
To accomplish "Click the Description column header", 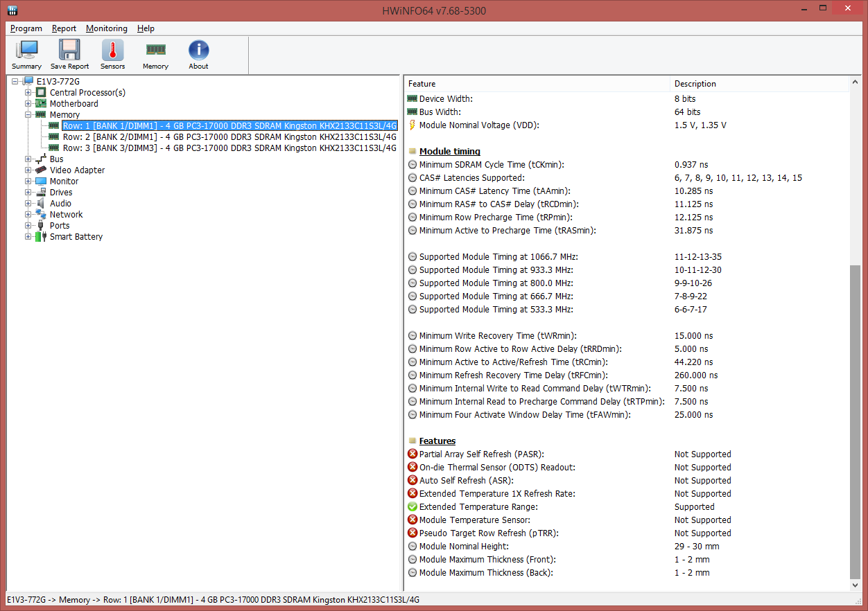I will tap(760, 84).
